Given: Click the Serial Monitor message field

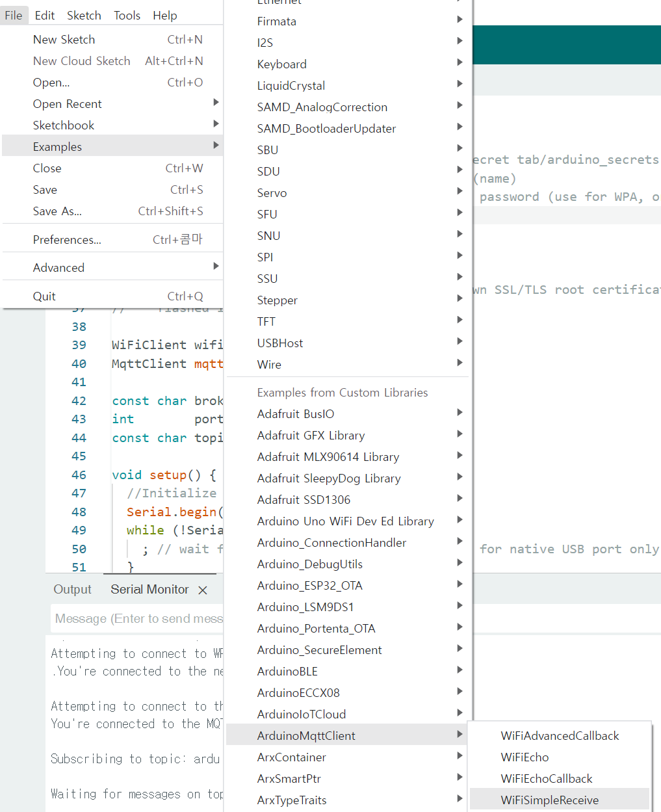Looking at the screenshot, I should pyautogui.click(x=137, y=619).
